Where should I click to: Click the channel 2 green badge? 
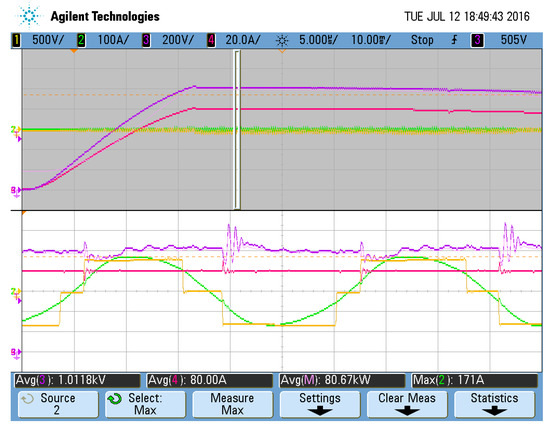point(81,40)
